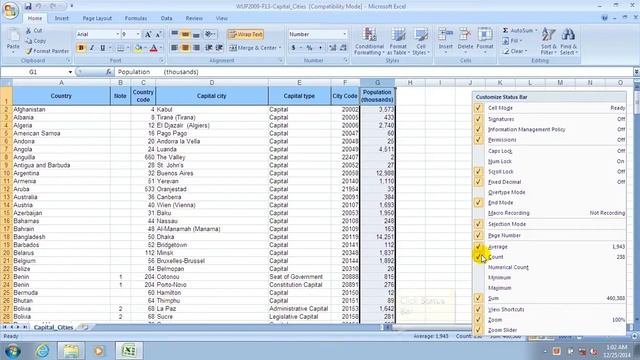
Task: Paste clipboard contents
Action: coord(13,41)
